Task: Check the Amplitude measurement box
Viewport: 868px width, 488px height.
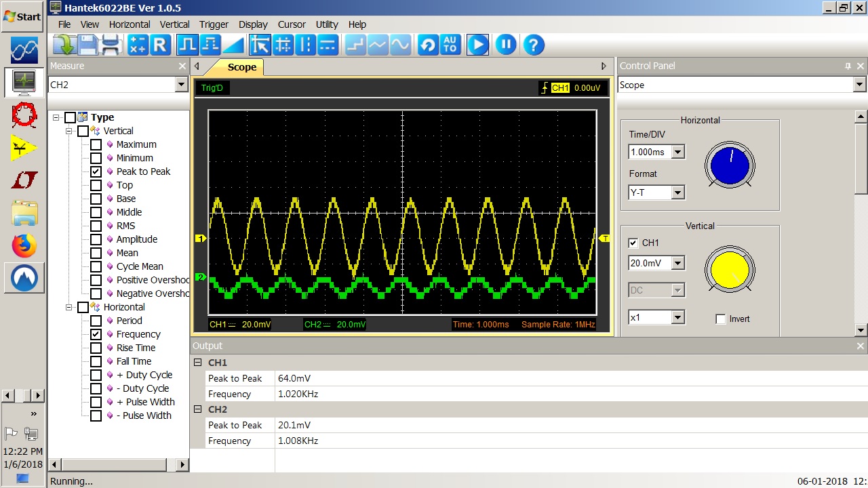Action: click(96, 239)
